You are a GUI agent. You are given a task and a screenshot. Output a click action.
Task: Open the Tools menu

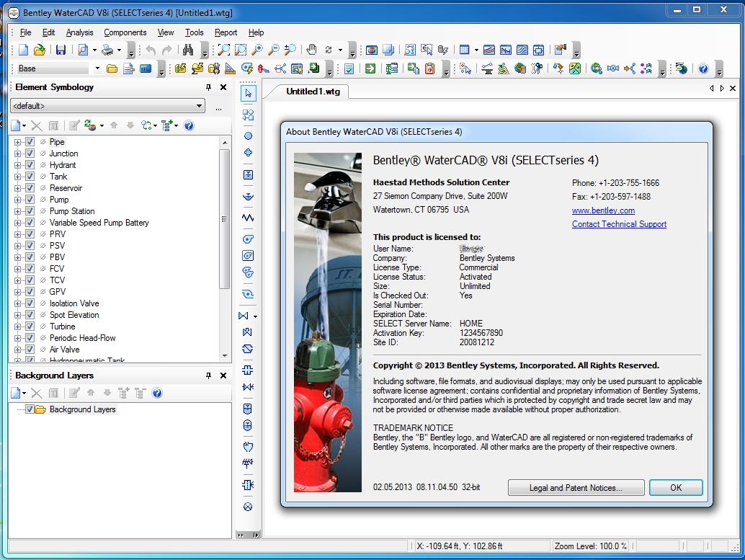194,32
